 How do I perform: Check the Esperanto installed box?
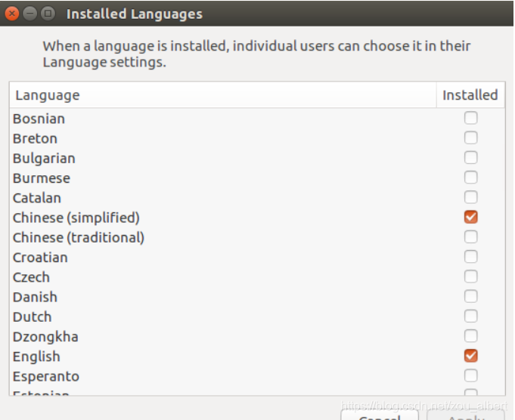pos(470,375)
